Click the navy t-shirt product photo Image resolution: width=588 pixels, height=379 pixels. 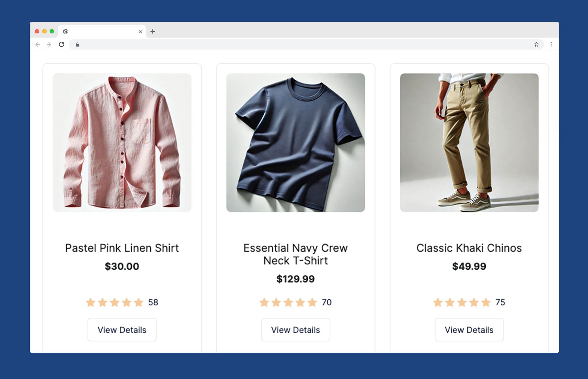tap(296, 142)
